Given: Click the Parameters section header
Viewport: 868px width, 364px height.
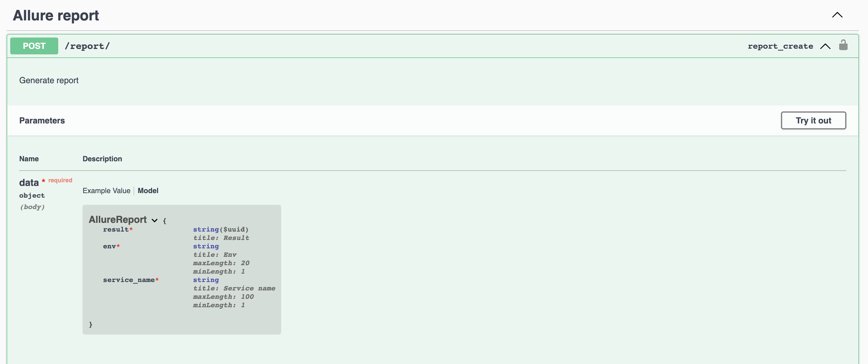Looking at the screenshot, I should (42, 121).
